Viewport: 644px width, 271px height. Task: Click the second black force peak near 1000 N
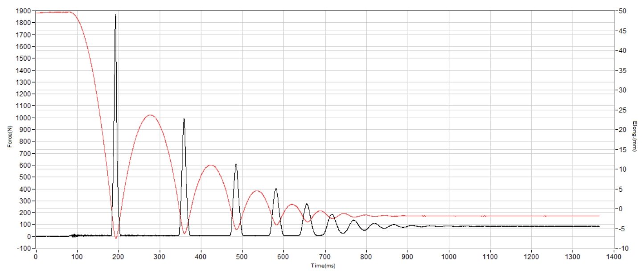point(184,119)
